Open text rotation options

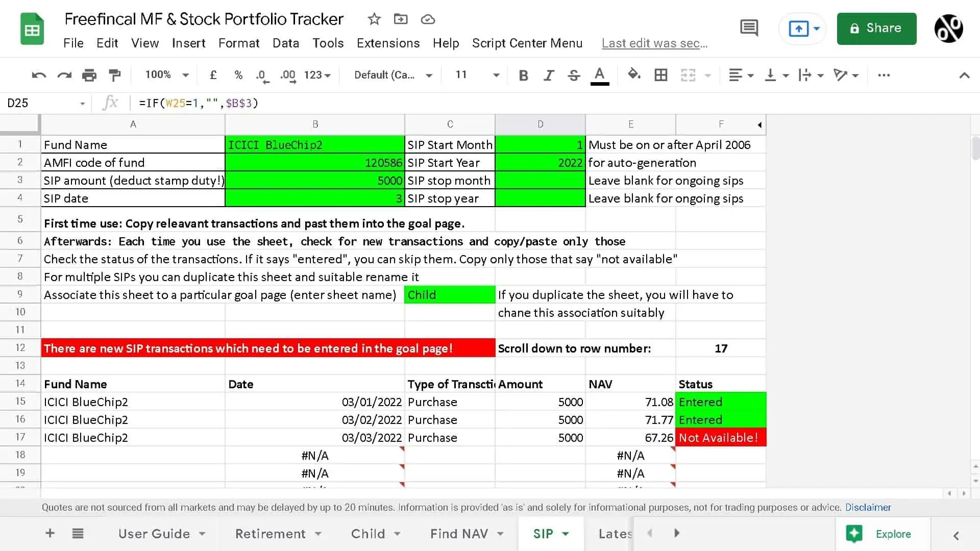pos(846,76)
